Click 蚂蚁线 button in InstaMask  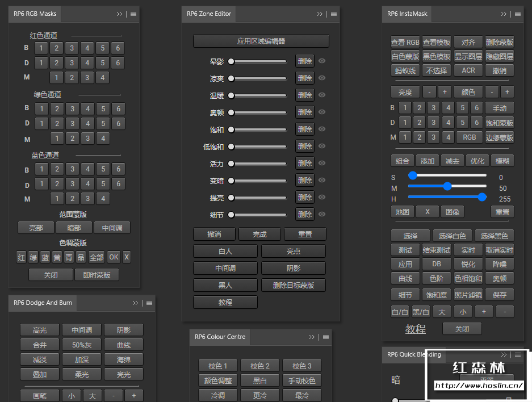(405, 70)
